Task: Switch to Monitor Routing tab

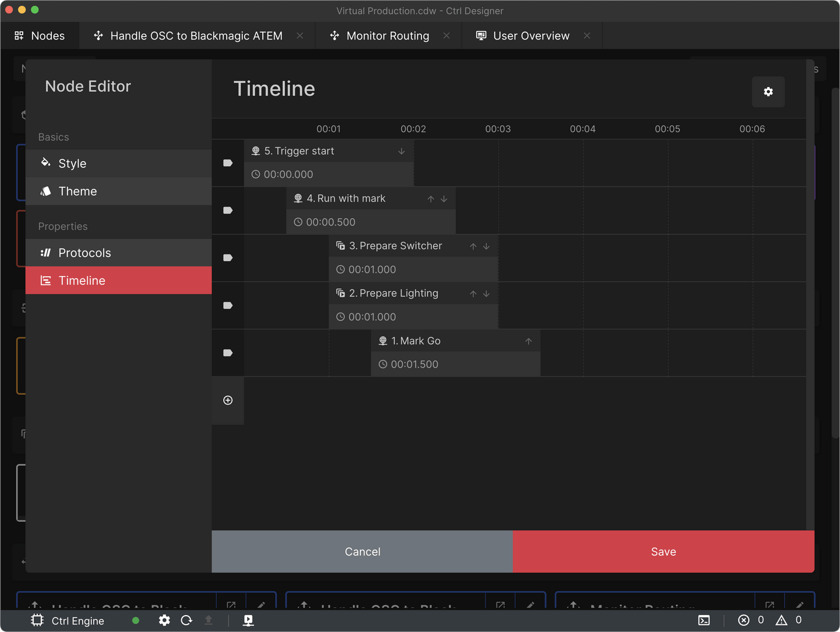Action: [x=387, y=36]
